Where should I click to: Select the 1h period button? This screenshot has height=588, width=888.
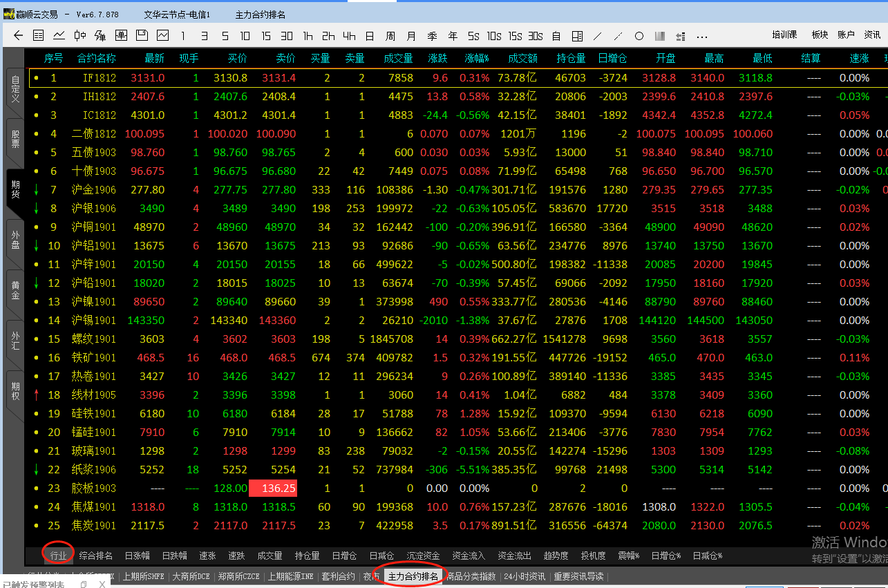click(x=308, y=36)
